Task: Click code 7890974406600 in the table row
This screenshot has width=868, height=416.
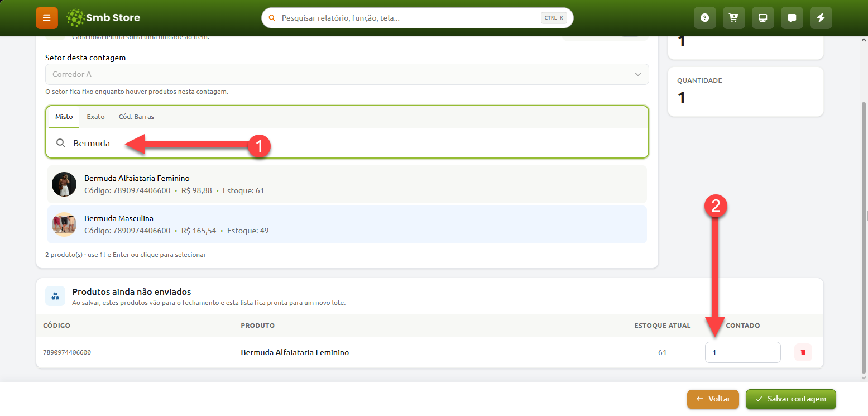Action: click(67, 352)
